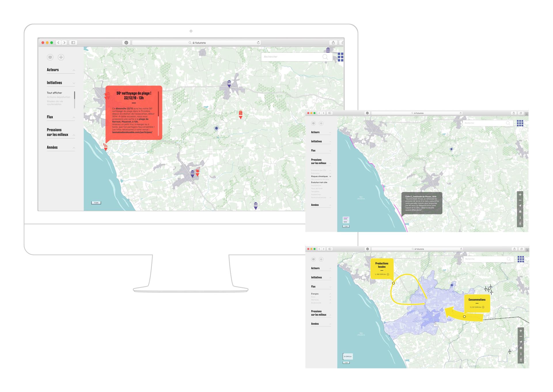Click the layers icon on the coastline map controls
This screenshot has width=553, height=392.
coord(520,212)
